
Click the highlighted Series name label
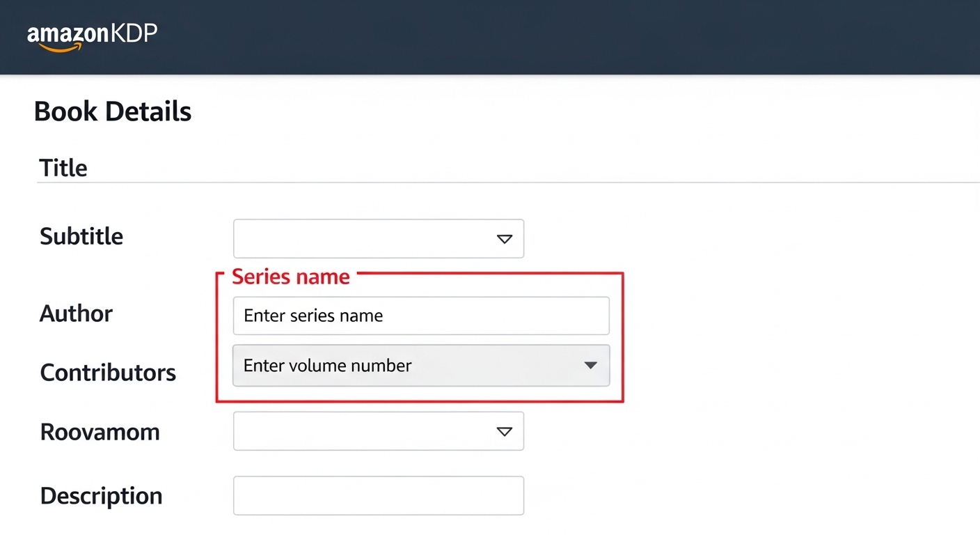pos(291,277)
